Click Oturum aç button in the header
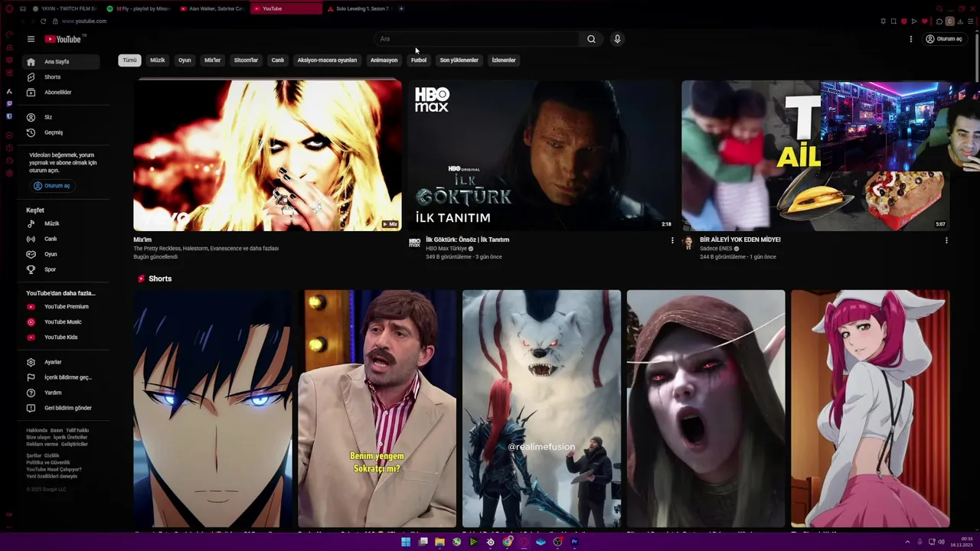 (x=944, y=39)
